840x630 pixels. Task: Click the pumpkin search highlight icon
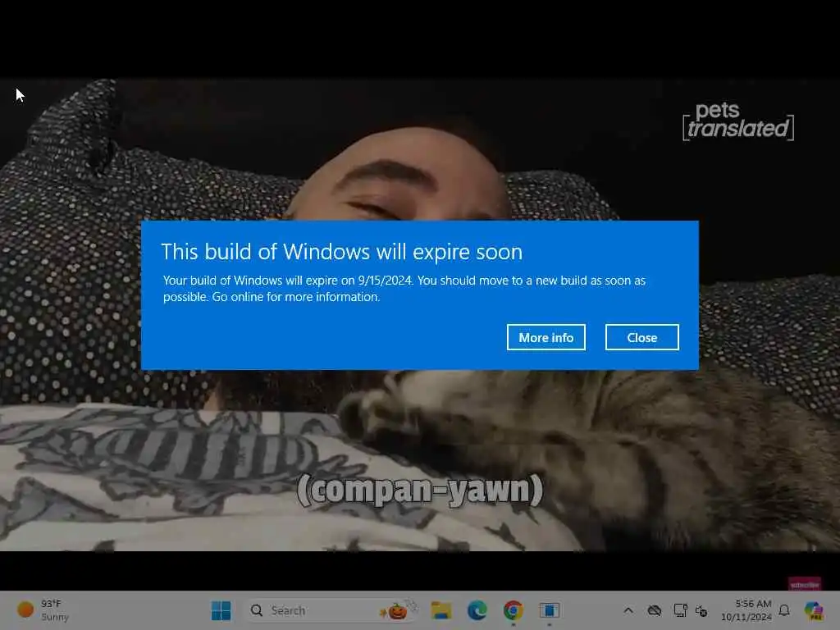click(398, 610)
